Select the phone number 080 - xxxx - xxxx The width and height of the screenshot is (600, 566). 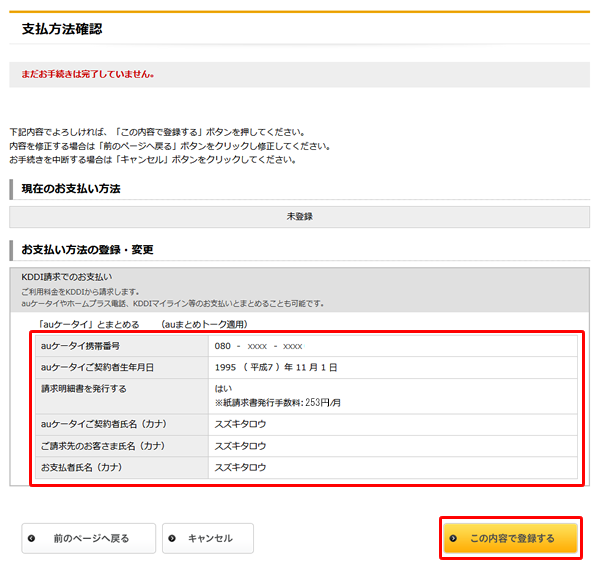258,346
